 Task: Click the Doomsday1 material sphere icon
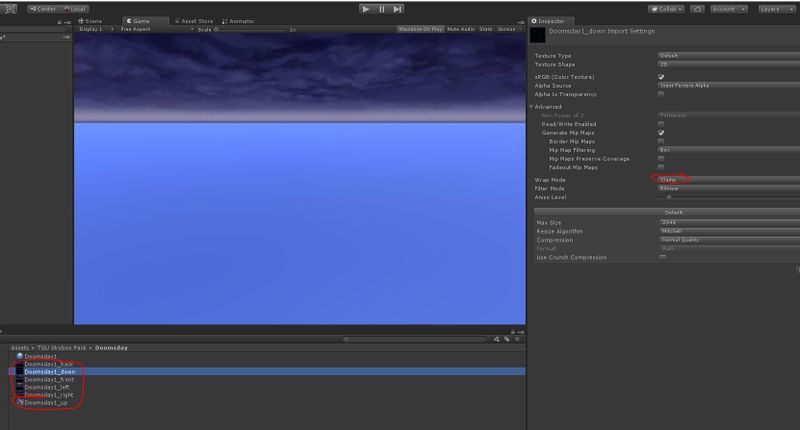coord(20,356)
